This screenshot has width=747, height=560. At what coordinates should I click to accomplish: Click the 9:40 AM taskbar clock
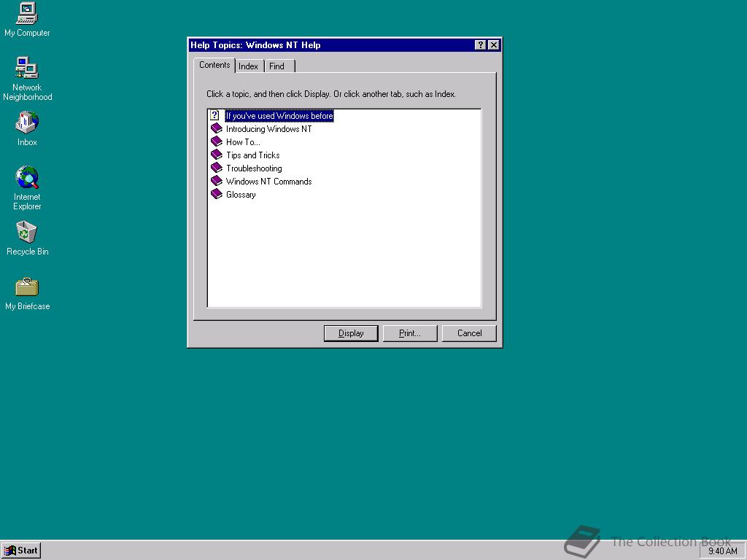click(722, 551)
